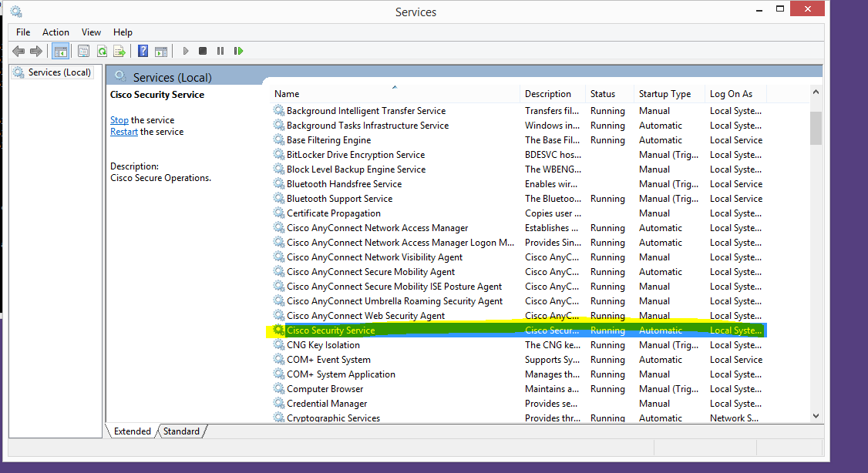Screen dimensions: 868x473
Task: Select COM+ Event System row
Action: [x=519, y=360]
